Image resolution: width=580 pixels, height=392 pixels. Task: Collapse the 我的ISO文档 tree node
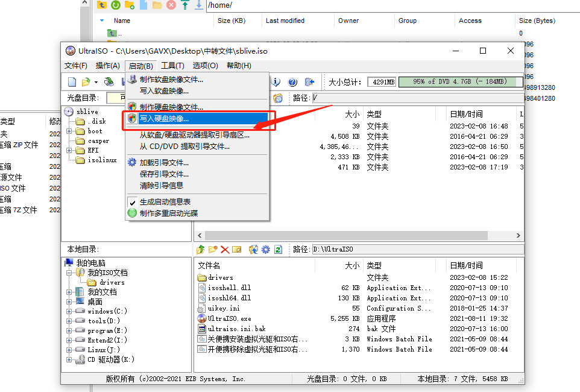coord(69,273)
